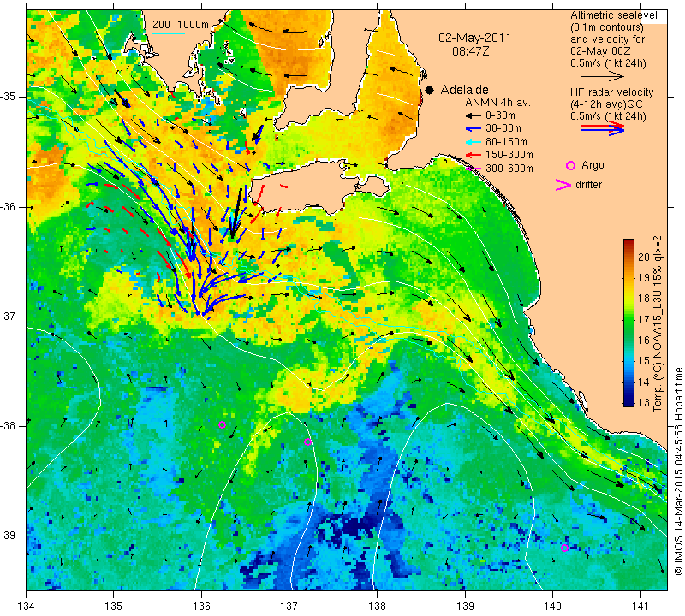Click the latitude axis label -36

(9, 206)
